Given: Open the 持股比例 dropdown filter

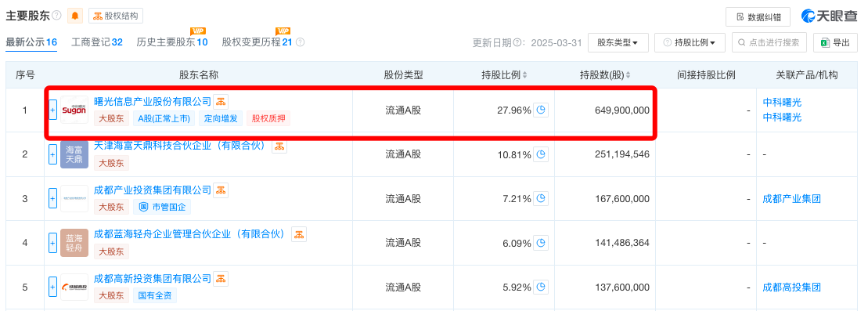Looking at the screenshot, I should 690,42.
